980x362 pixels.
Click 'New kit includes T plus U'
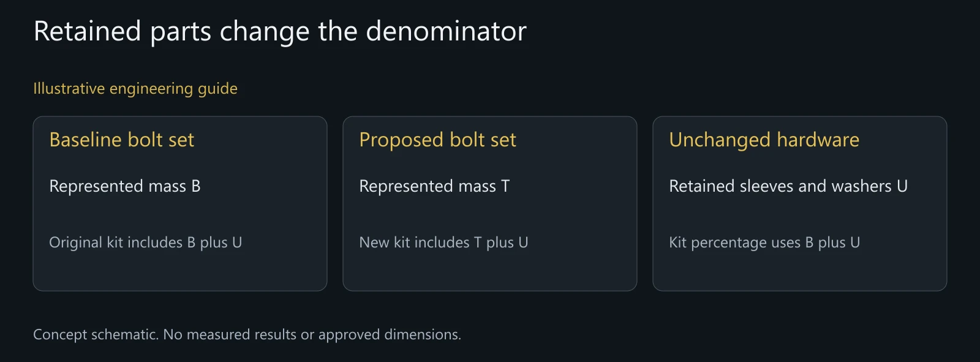pos(443,243)
